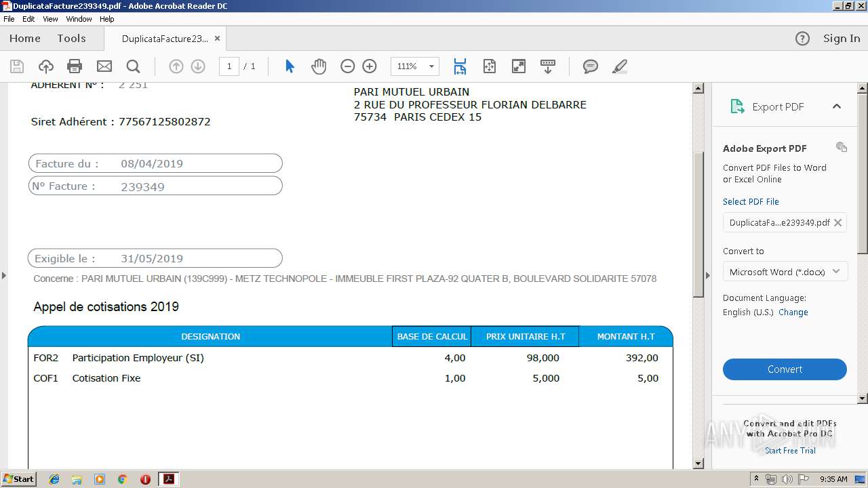Click the document scroll down arrow
This screenshot has width=868, height=488.
click(x=698, y=464)
